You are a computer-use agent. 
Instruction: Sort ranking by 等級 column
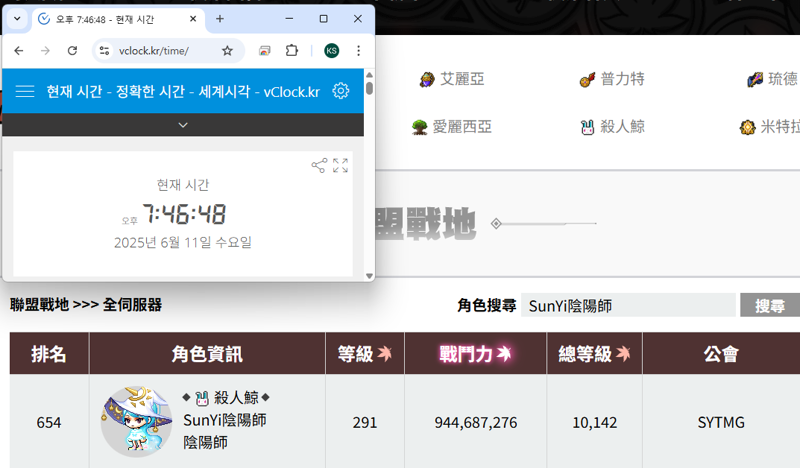365,354
